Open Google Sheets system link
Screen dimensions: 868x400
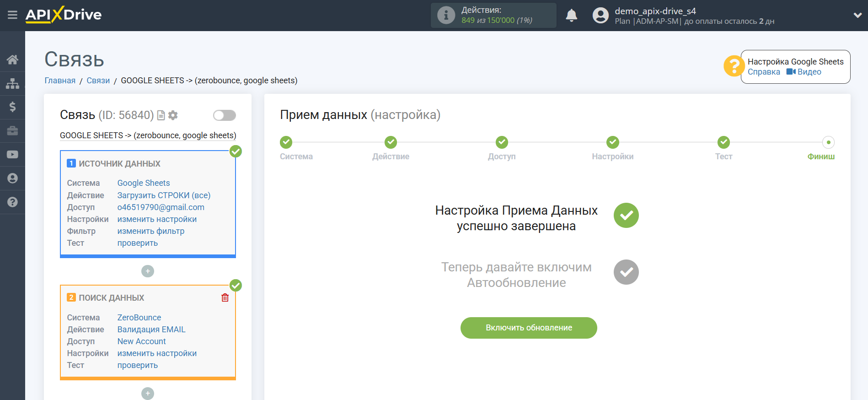pos(144,183)
